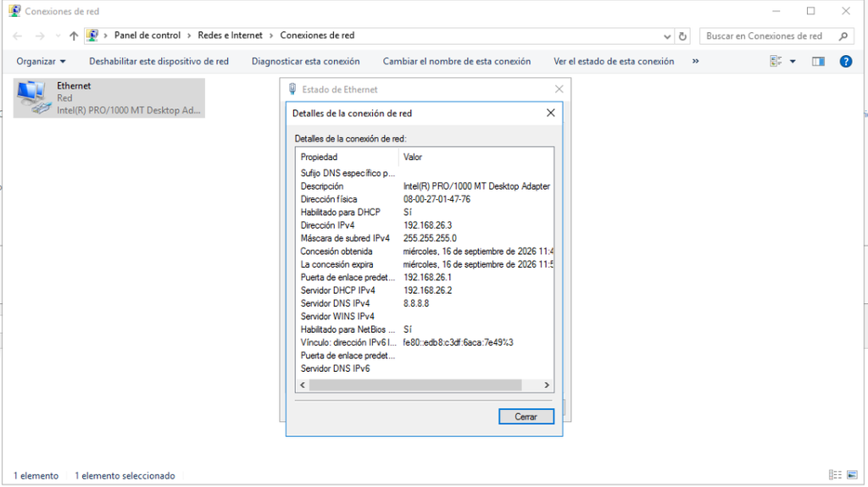Show more toolbar commands chevron

[695, 62]
